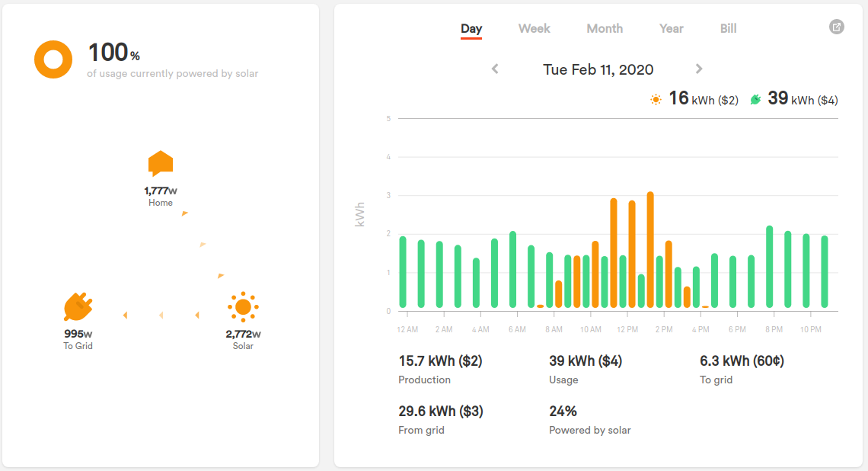The height and width of the screenshot is (471, 868).
Task: Click the orange sun legend icon near 16 kWh
Action: coord(656,99)
